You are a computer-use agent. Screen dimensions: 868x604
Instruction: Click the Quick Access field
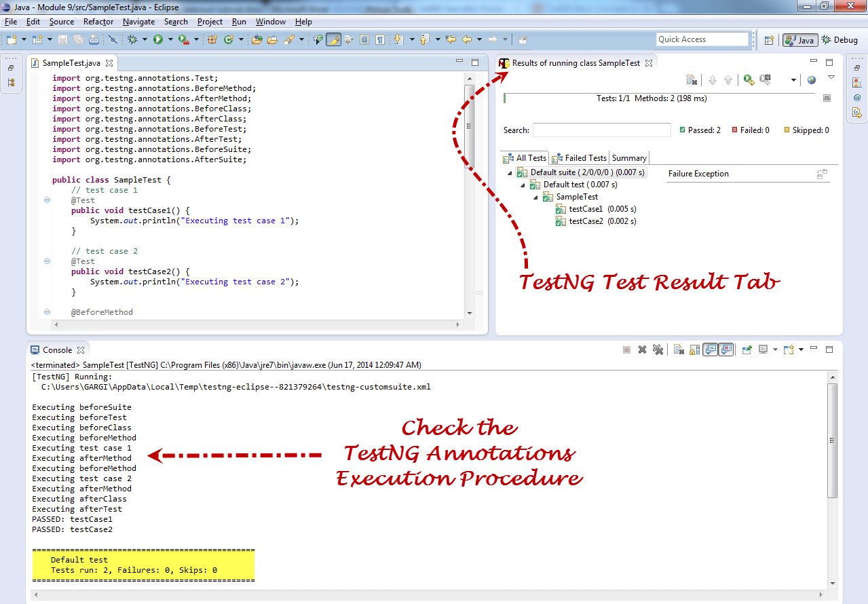702,39
